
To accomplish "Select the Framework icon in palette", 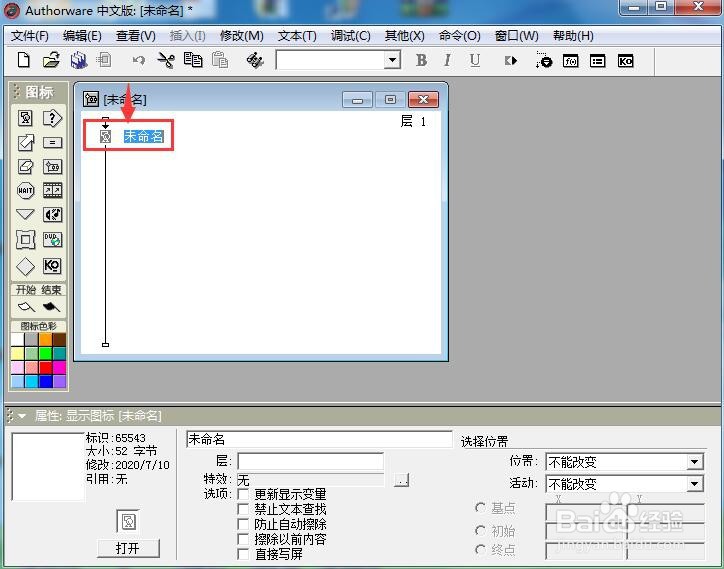I will tap(25, 240).
